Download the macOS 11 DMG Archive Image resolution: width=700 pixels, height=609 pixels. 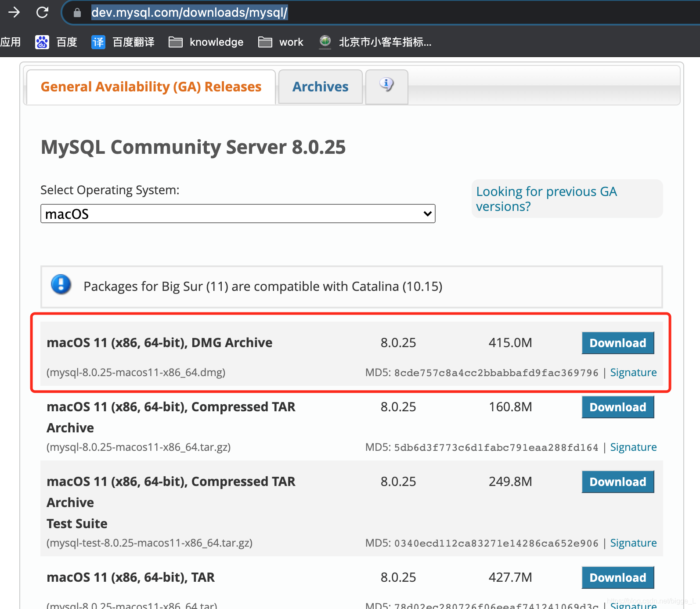(618, 343)
